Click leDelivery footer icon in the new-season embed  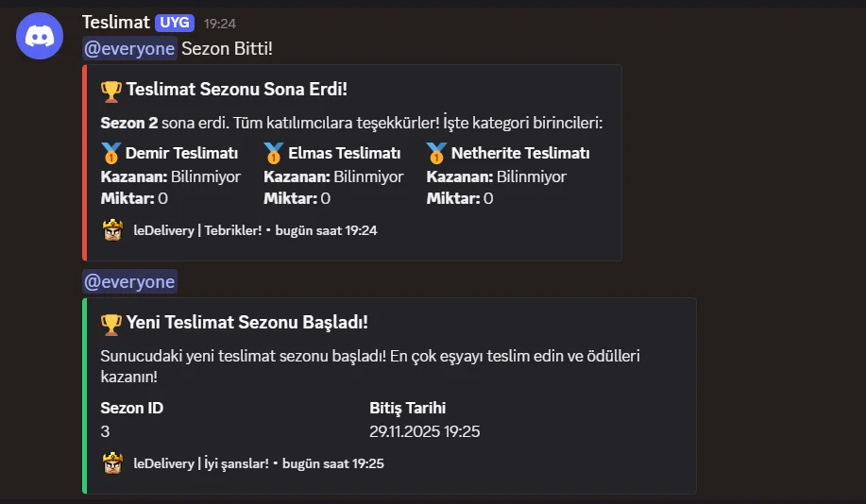(112, 463)
